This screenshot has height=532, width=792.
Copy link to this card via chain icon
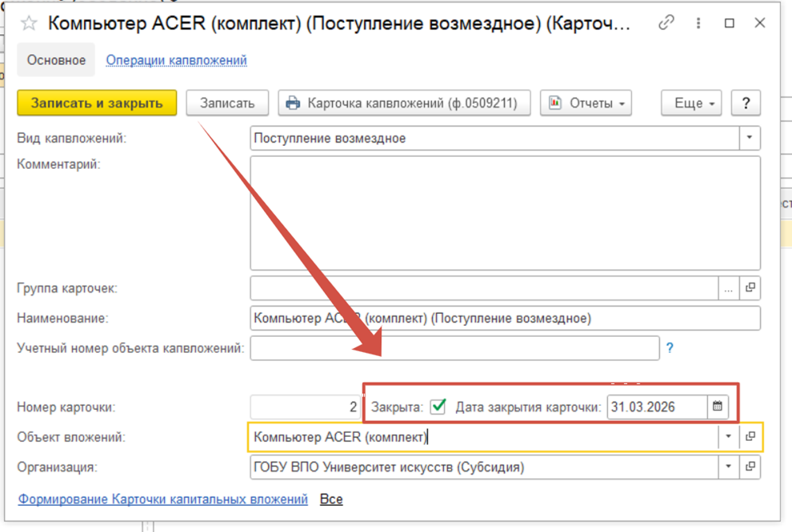point(666,23)
